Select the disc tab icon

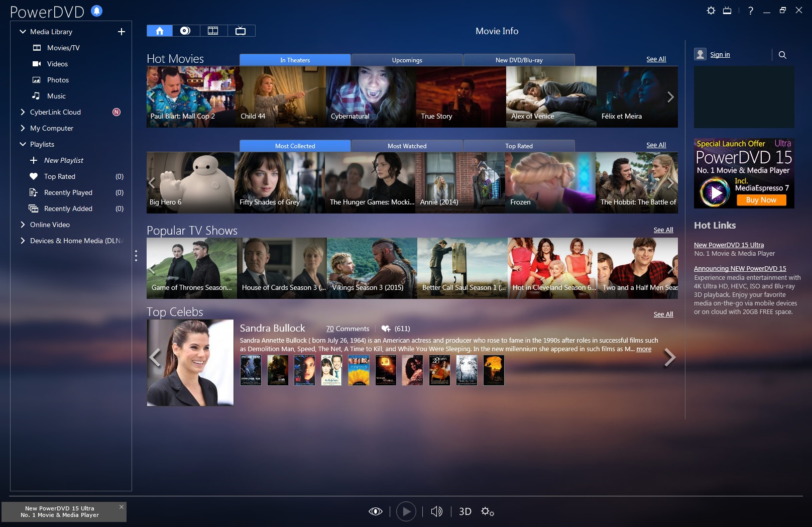click(x=186, y=31)
